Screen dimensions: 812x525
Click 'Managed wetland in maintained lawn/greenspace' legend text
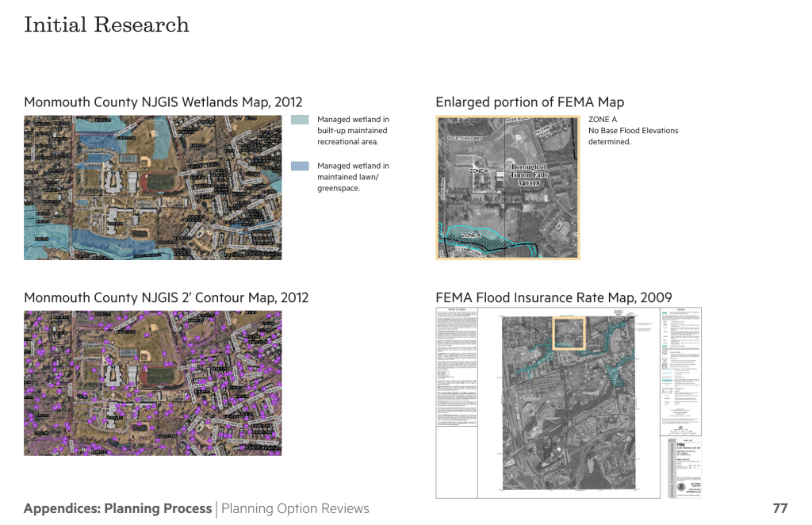tap(353, 177)
